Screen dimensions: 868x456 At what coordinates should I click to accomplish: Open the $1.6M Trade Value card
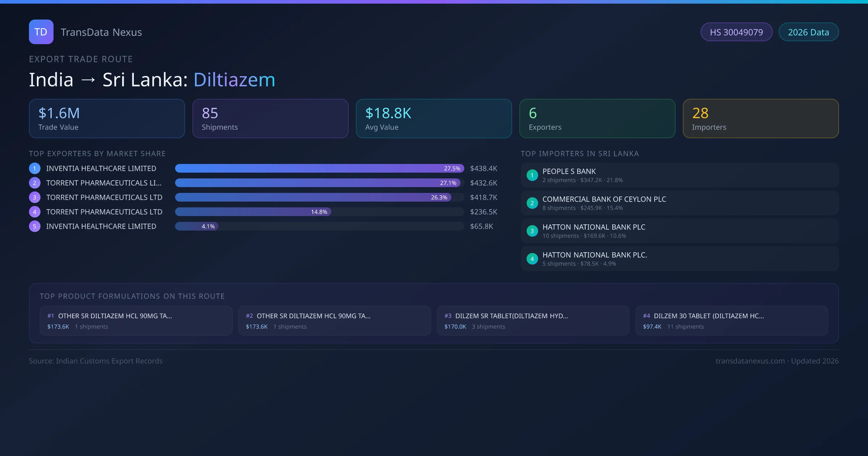tap(107, 118)
